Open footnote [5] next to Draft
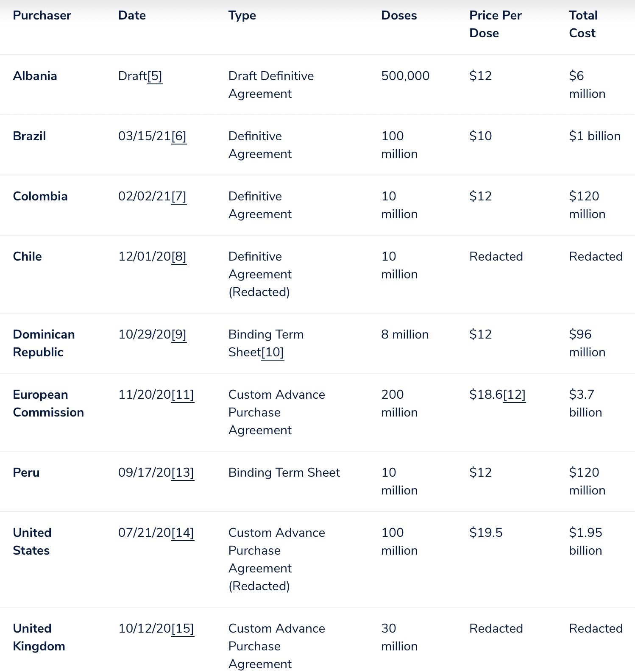Screen dimensions: 635x672 coord(155,76)
